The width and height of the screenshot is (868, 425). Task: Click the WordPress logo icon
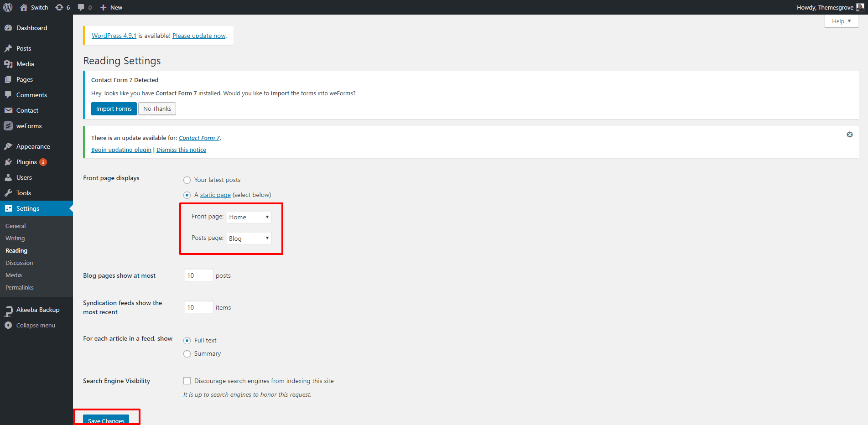tap(8, 7)
